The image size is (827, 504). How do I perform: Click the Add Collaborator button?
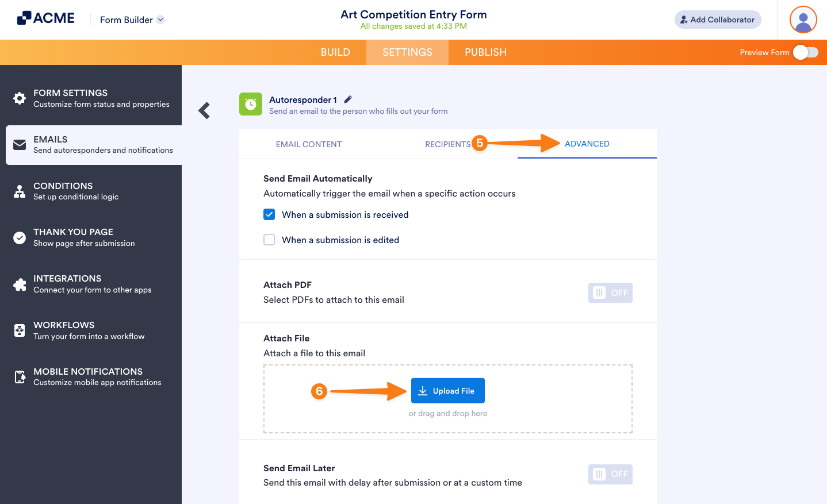pos(718,19)
